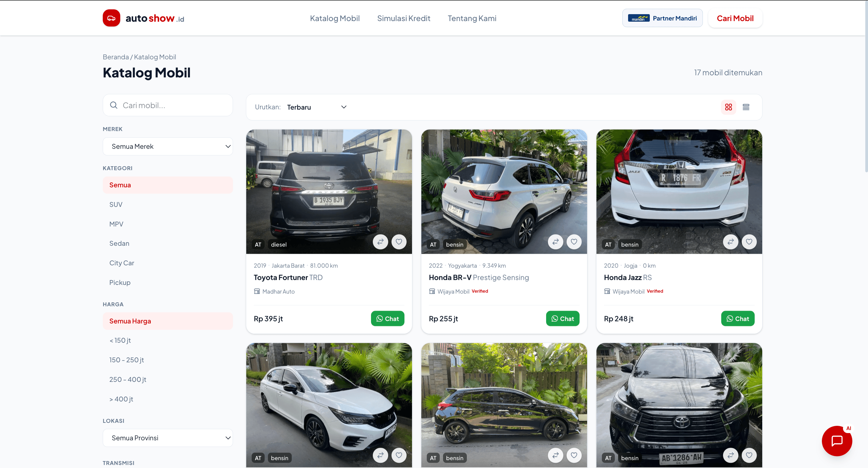Click the Partner Mandiri button
868x468 pixels.
point(662,18)
